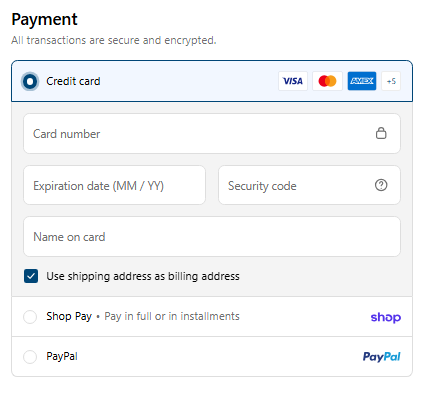This screenshot has width=434, height=394.
Task: Focus the Security code field
Action: (x=309, y=185)
